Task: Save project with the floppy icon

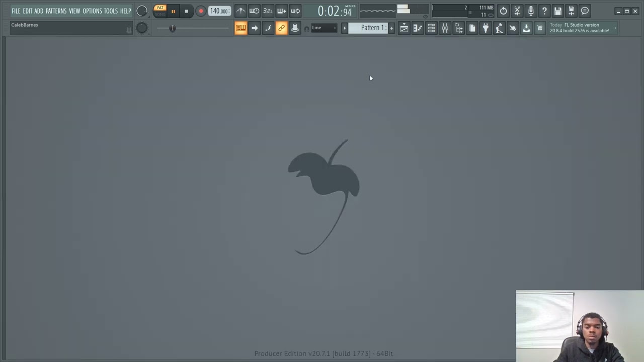Action: (558, 11)
